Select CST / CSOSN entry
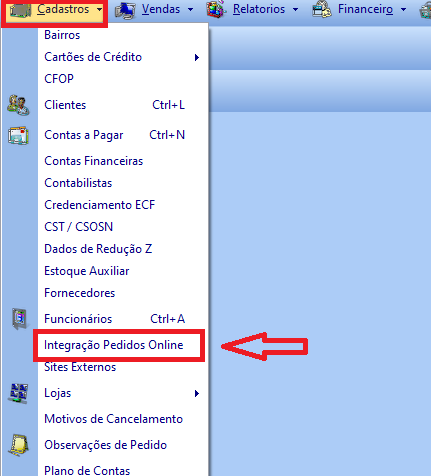This screenshot has height=476, width=431. coord(79,227)
